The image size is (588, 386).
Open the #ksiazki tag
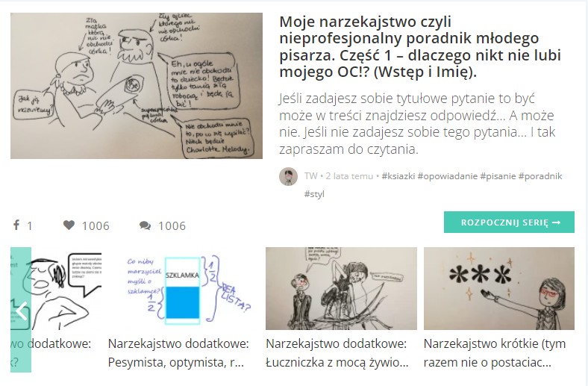coord(398,176)
